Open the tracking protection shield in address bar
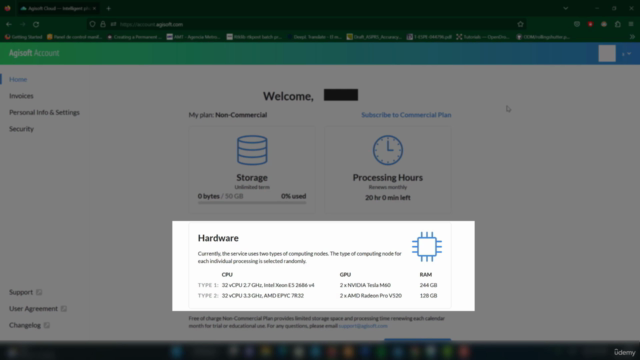The width and height of the screenshot is (640, 360). click(93, 24)
